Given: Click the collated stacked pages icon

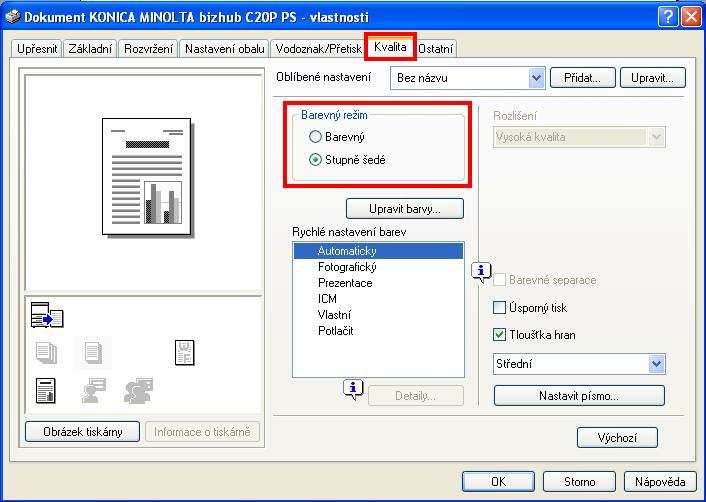Looking at the screenshot, I should pyautogui.click(x=46, y=353).
